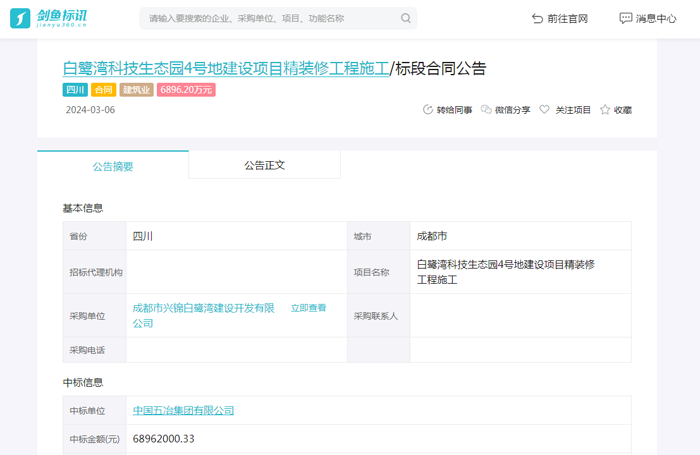
Task: Click the 收藏 star icon
Action: (x=604, y=109)
